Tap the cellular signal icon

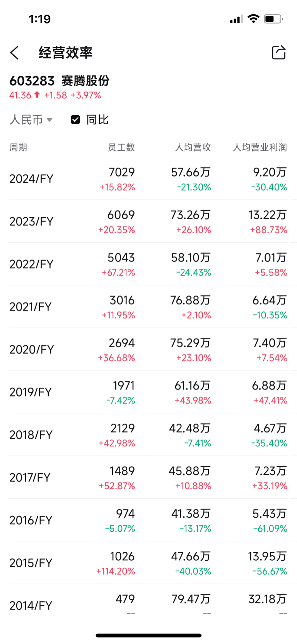[236, 19]
